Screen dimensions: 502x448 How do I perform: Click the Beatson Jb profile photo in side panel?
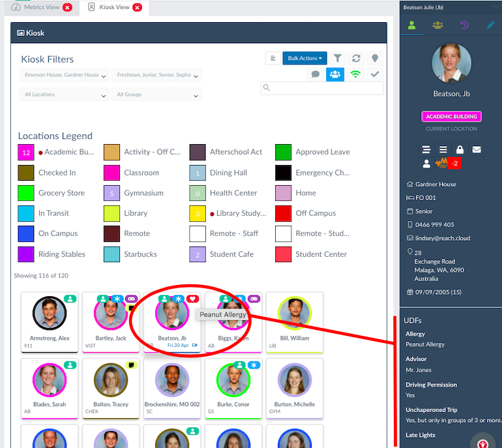[x=451, y=63]
